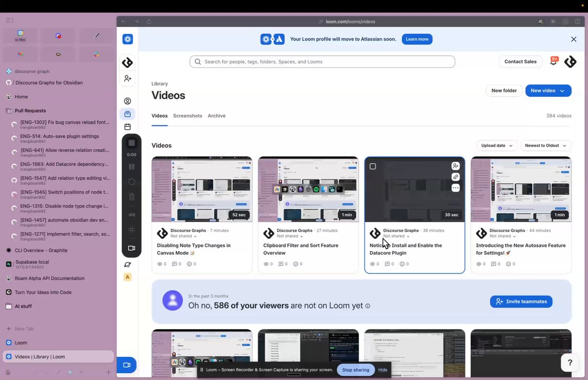588x380 pixels.
Task: Click the stop recording button in recorder widget
Action: coord(132,143)
